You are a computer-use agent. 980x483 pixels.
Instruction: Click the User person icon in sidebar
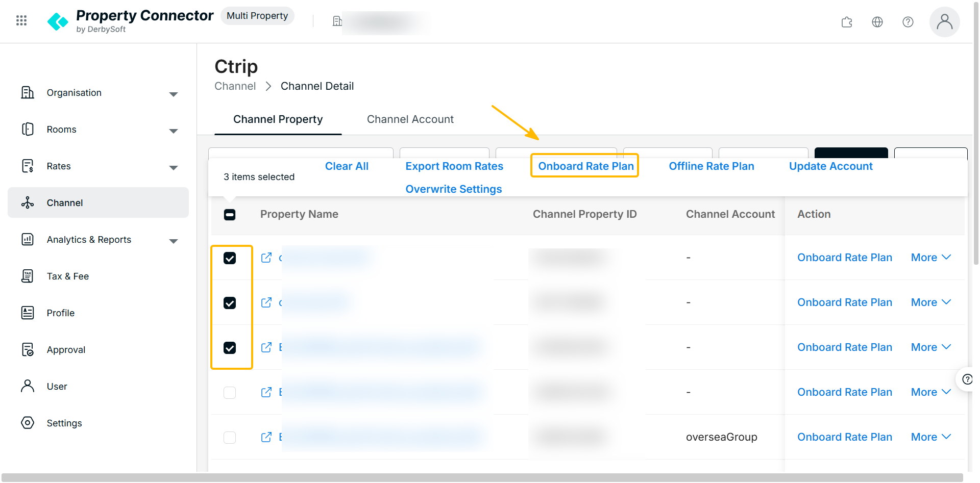click(x=28, y=386)
